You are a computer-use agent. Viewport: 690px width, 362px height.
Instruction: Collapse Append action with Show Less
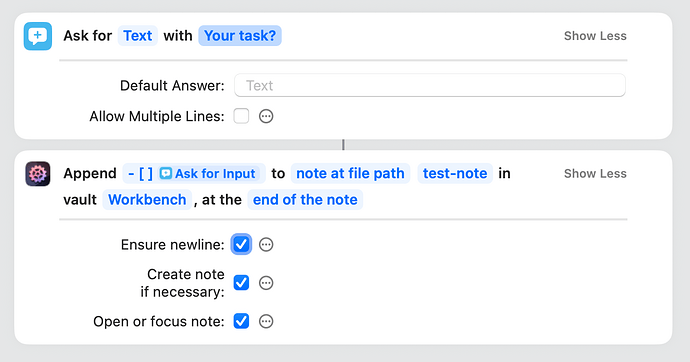[x=595, y=173]
